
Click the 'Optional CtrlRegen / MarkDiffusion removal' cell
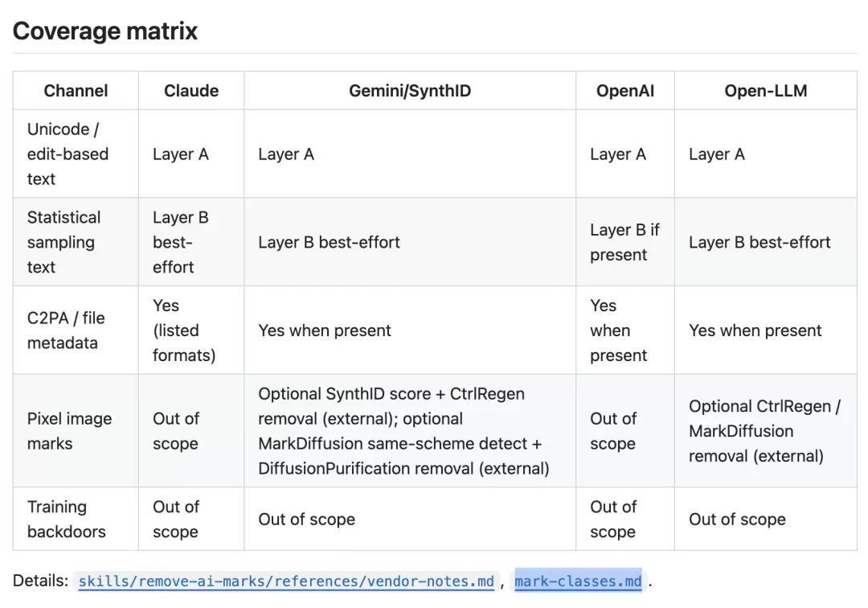(764, 431)
